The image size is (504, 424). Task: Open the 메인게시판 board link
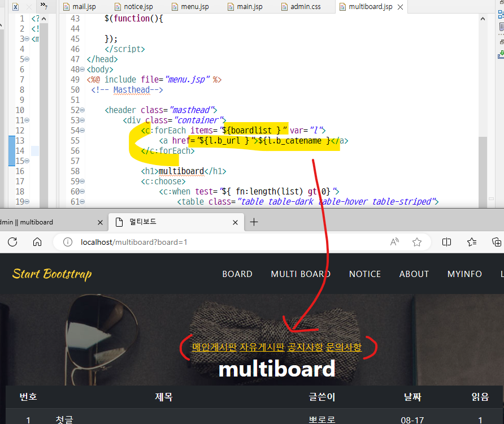pyautogui.click(x=214, y=347)
